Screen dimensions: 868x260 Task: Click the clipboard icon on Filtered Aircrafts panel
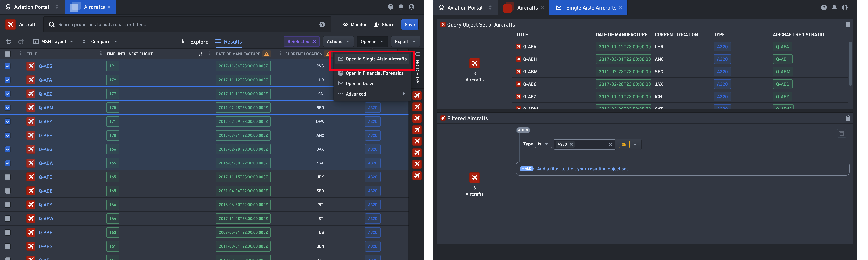(848, 118)
